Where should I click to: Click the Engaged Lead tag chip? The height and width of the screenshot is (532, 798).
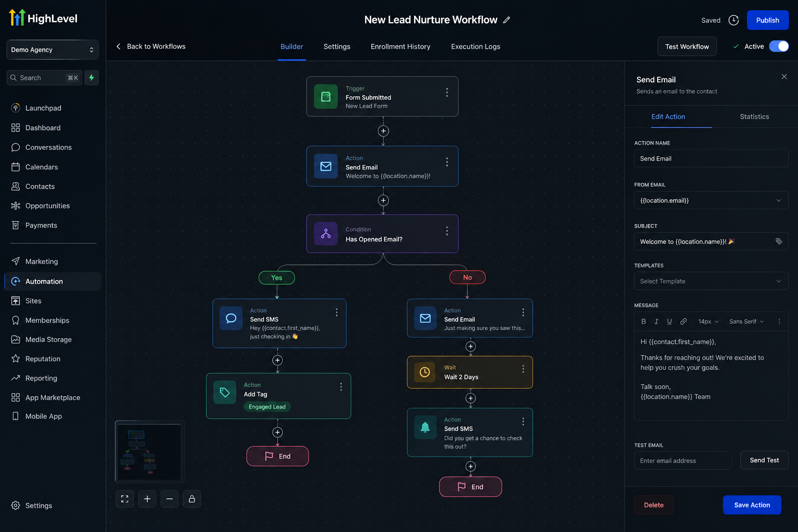coord(267,407)
